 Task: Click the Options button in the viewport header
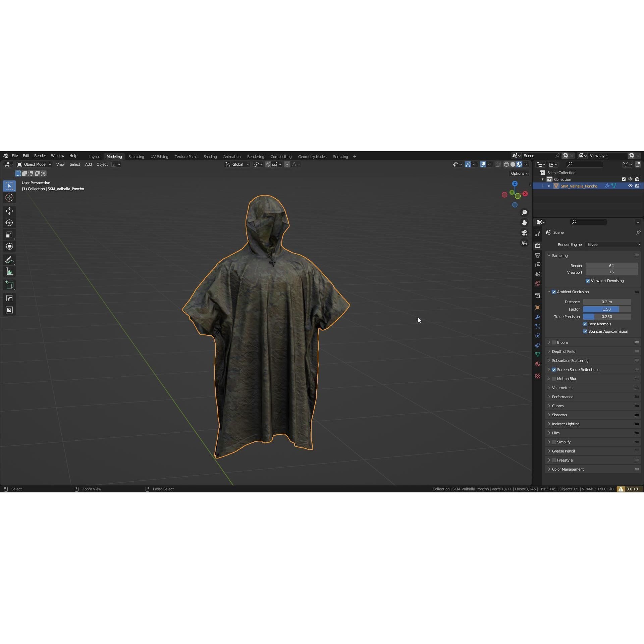(519, 173)
